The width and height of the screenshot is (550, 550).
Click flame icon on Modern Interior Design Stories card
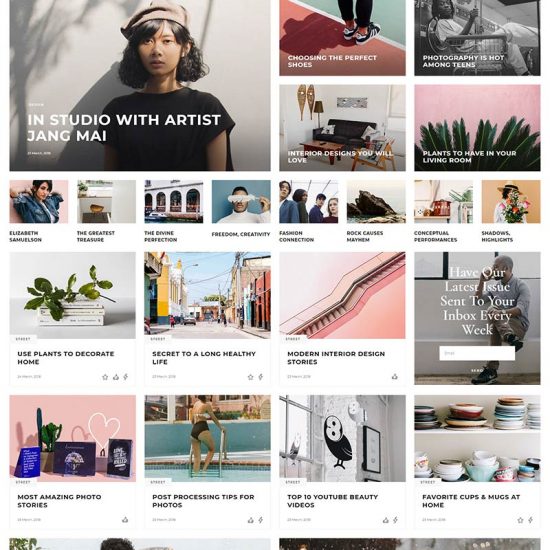point(395,377)
